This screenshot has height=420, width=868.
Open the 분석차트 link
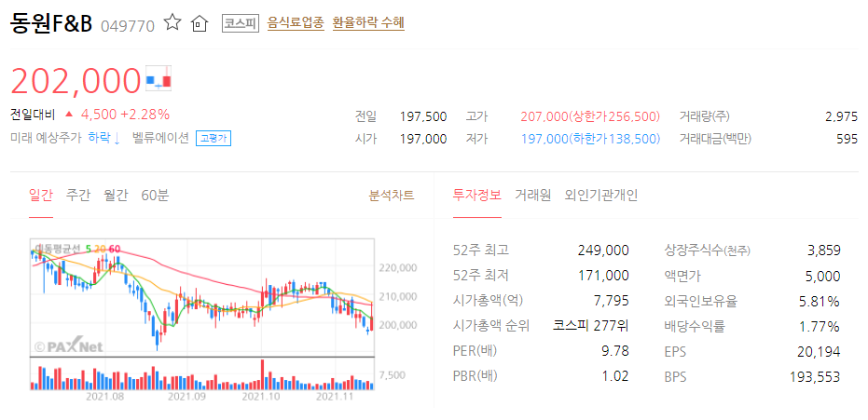point(392,195)
